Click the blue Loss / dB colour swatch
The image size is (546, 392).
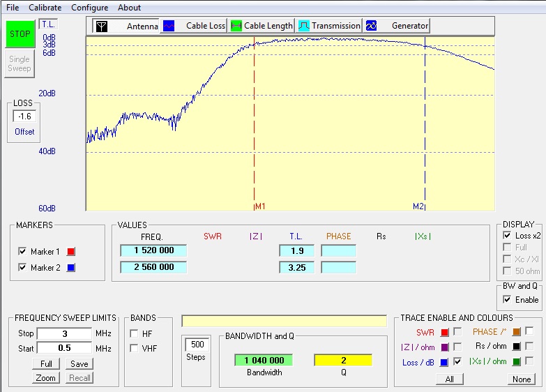[x=445, y=361]
